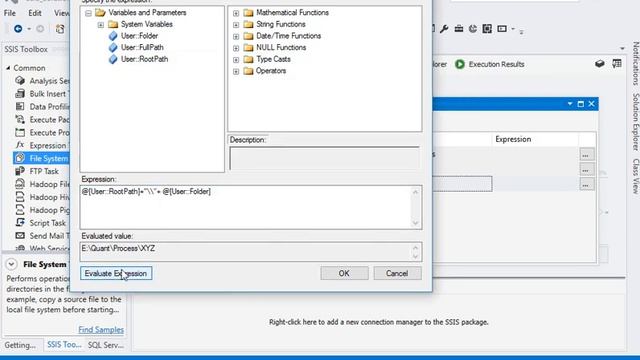The width and height of the screenshot is (640, 360).
Task: Click the Cancel button
Action: (x=397, y=273)
